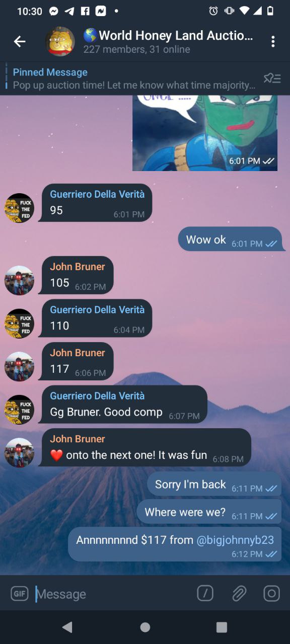The height and width of the screenshot is (644, 290).
Task: Open the group avatar in header
Action: click(60, 42)
